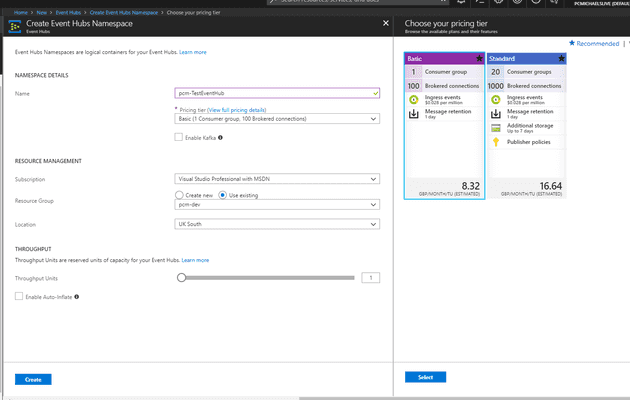Go to Create Event Hubs Namespace breadcrumb

click(x=124, y=12)
